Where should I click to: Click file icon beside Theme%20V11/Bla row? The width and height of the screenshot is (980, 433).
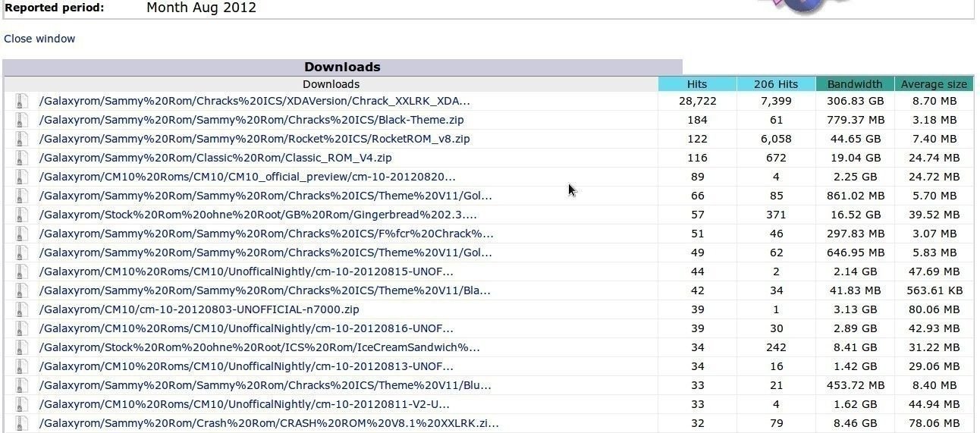pos(21,290)
